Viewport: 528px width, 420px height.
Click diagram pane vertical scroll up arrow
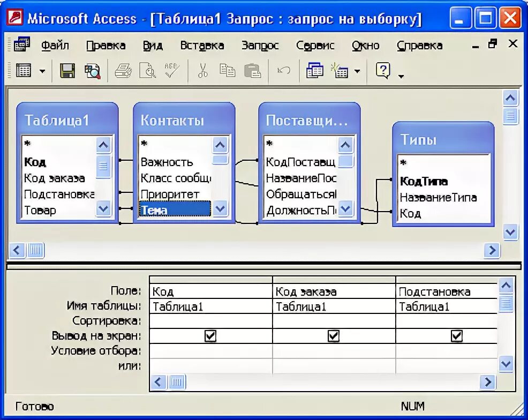point(510,99)
